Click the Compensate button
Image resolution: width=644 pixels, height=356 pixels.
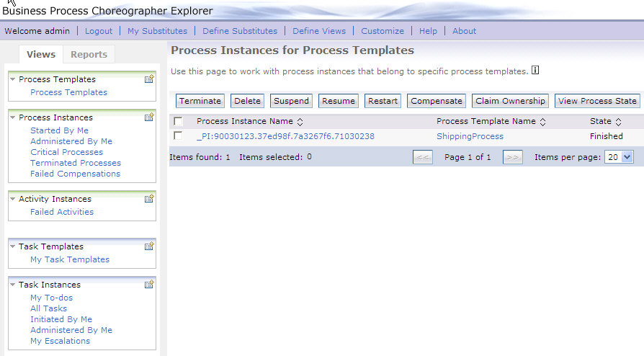point(437,101)
